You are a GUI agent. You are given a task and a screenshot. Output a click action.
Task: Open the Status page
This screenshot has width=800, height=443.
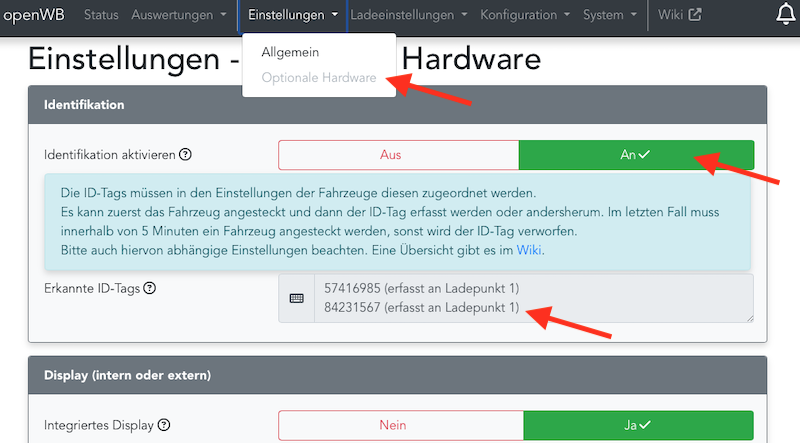[101, 15]
